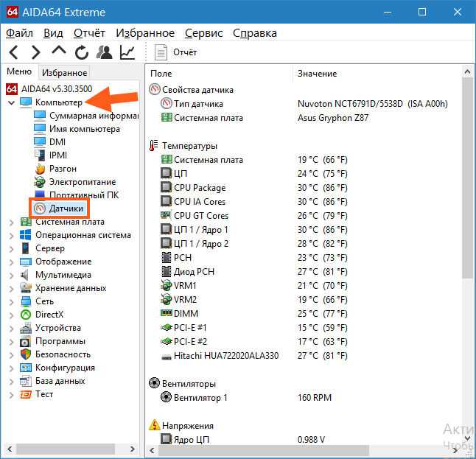Expand the Отображение tree node
Screen dimensions: 476x459
pos(11,262)
